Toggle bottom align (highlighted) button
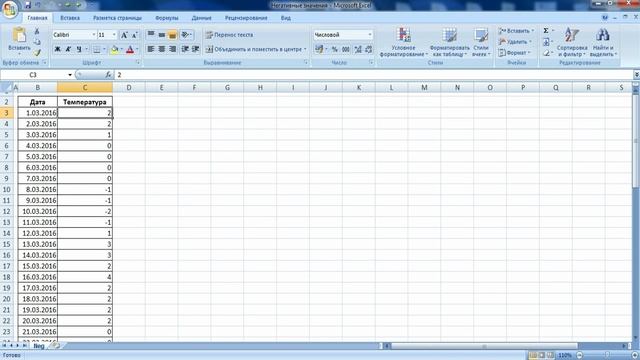The height and width of the screenshot is (360, 640). (172, 35)
